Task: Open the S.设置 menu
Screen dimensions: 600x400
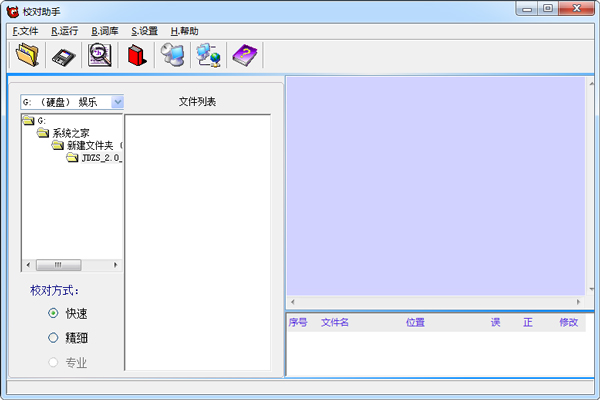Action: [x=145, y=31]
